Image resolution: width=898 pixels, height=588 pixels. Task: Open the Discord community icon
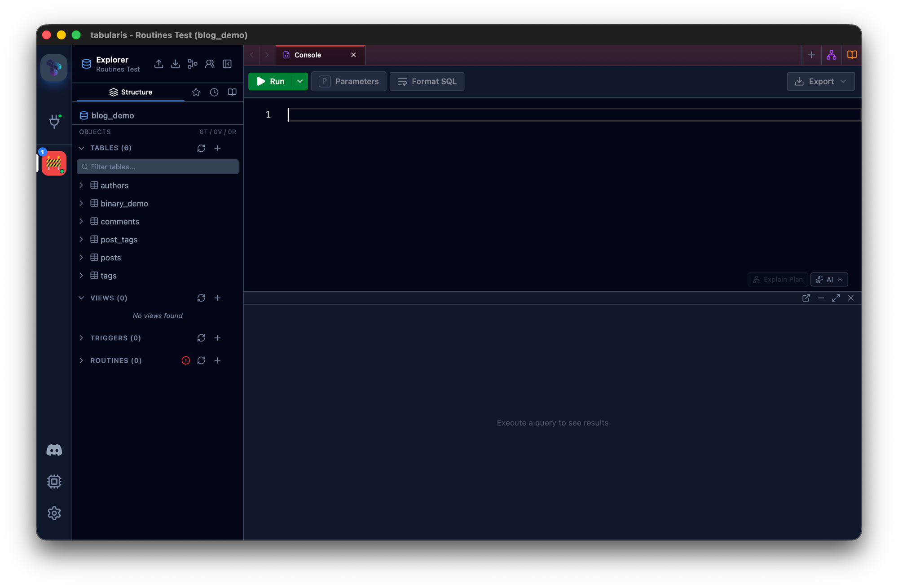(54, 450)
